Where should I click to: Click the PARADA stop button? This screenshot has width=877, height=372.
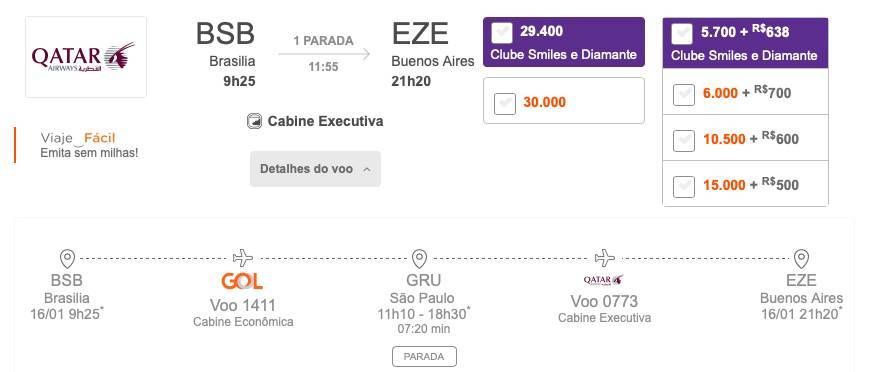click(424, 356)
